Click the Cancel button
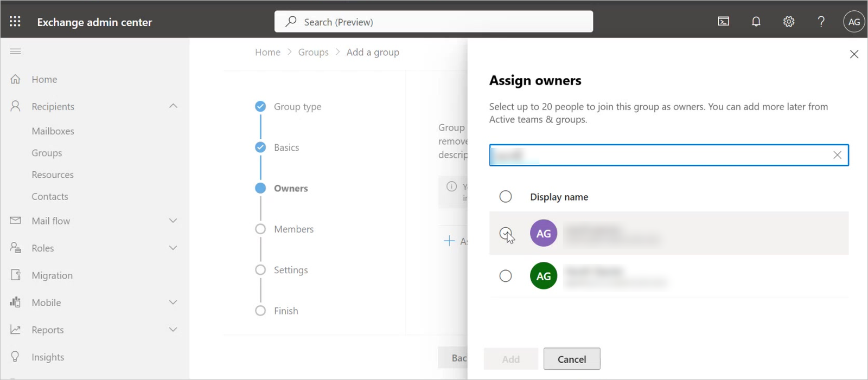This screenshot has width=868, height=380. [x=572, y=359]
